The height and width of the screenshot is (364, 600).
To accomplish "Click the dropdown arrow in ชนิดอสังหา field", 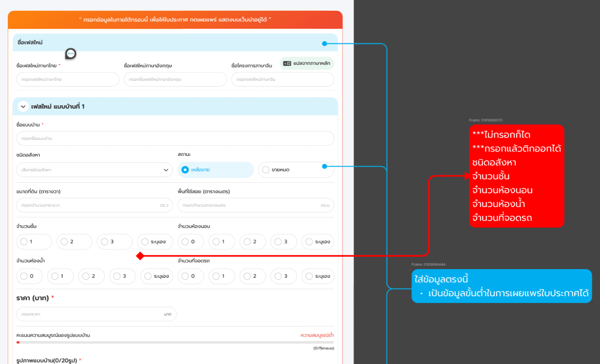I will (166, 170).
